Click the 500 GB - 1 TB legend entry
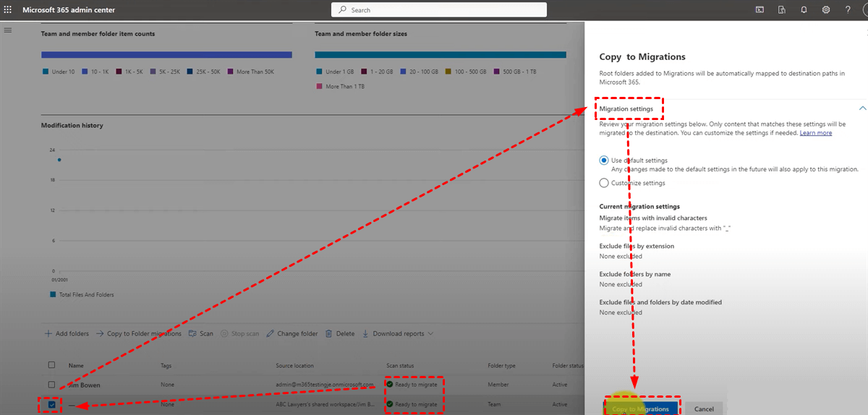This screenshot has height=415, width=868. 516,72
